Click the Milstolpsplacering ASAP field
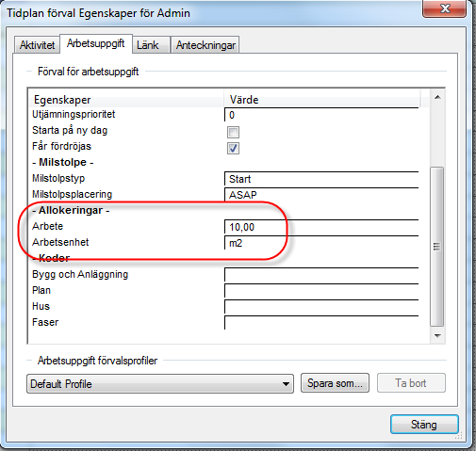 (x=321, y=195)
